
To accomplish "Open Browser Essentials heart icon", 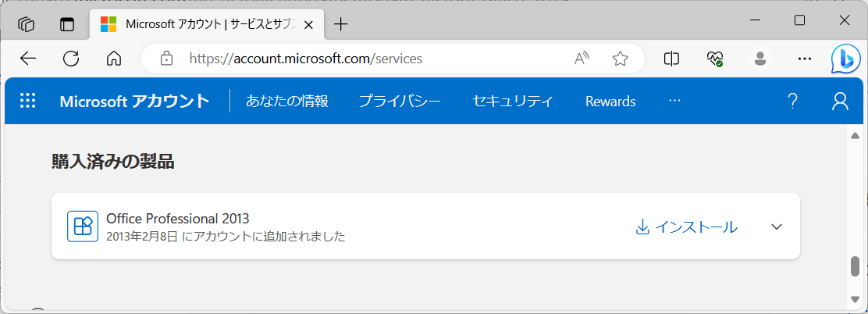I will (x=715, y=58).
